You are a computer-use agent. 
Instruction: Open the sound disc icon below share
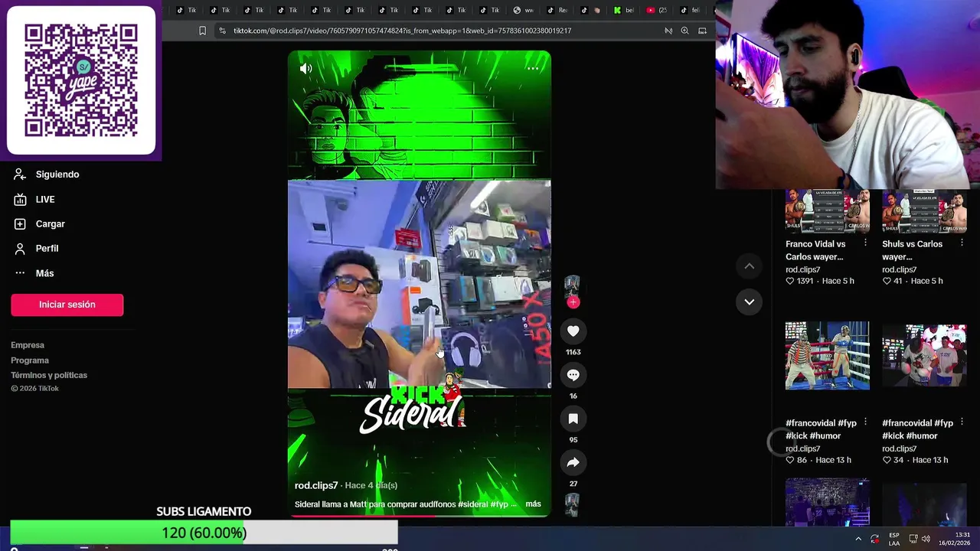click(573, 504)
